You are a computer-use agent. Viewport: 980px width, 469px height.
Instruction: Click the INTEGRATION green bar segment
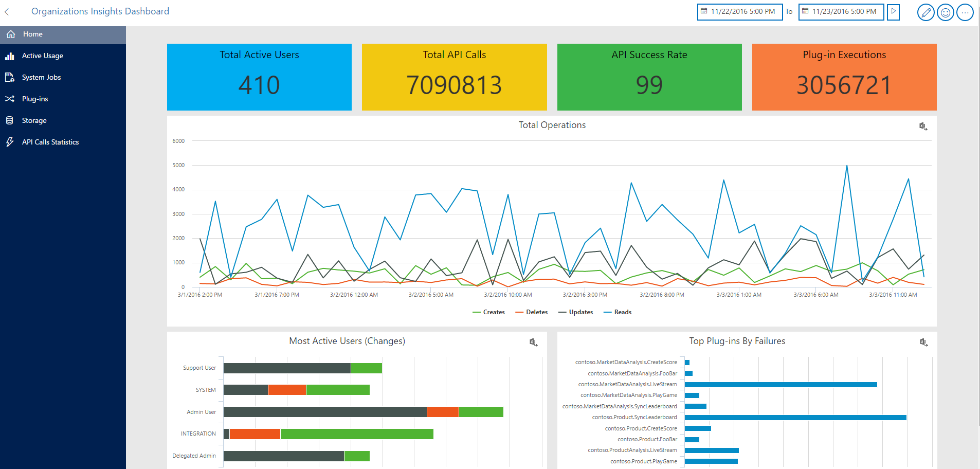pos(357,434)
